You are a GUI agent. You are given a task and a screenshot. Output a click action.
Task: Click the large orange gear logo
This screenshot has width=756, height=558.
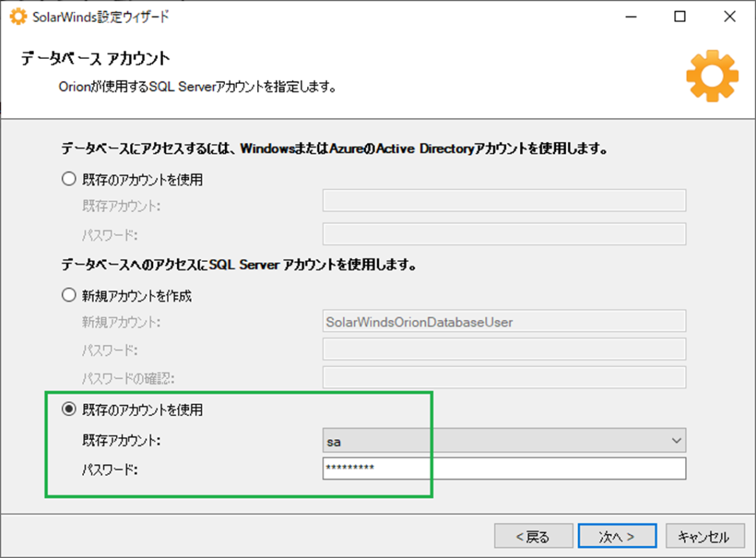[x=712, y=76]
